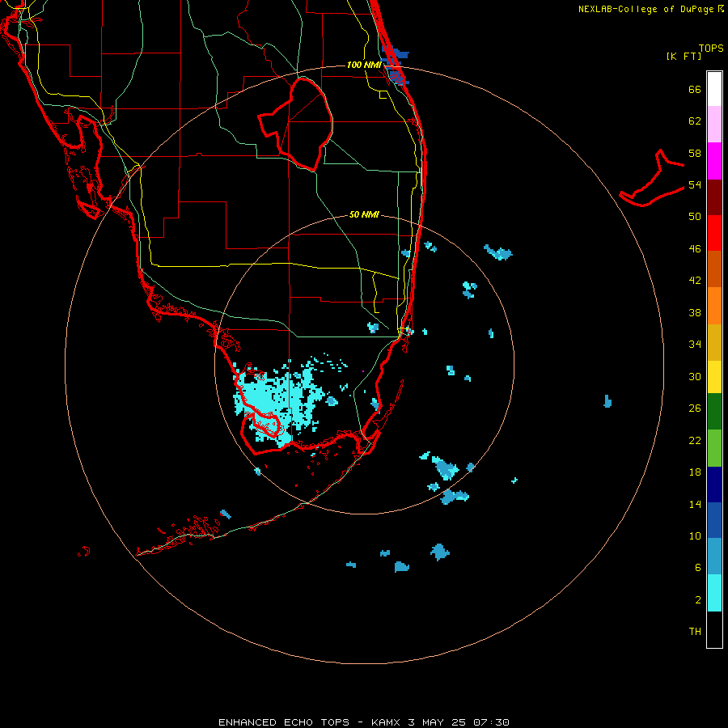The width and height of the screenshot is (728, 728).
Task: Click the "22" scale label
Action: click(695, 440)
